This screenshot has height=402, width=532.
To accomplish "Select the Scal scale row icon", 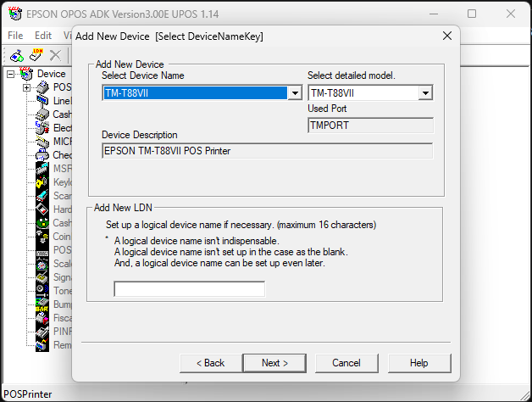I will click(x=42, y=264).
